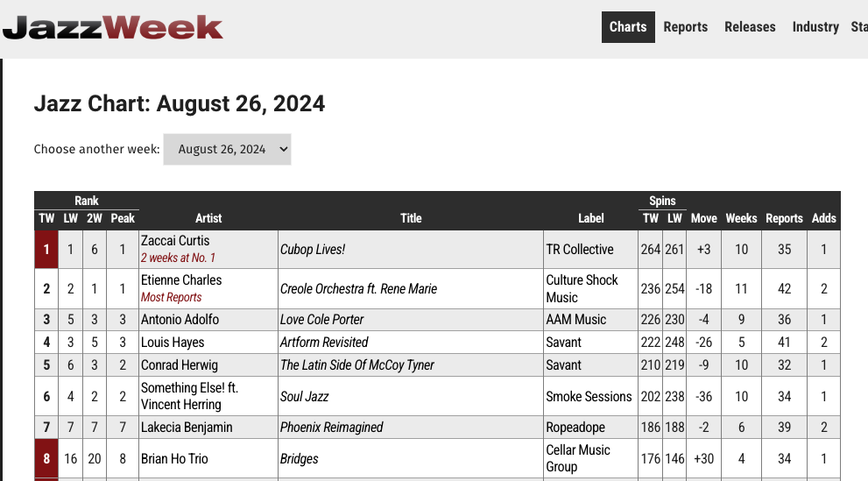This screenshot has height=481, width=868.
Task: Expand the week selection dropdown
Action: pyautogui.click(x=227, y=149)
